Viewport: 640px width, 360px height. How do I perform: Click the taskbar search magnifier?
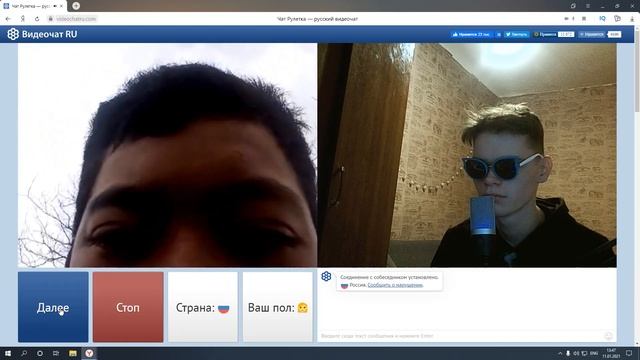coord(24,353)
